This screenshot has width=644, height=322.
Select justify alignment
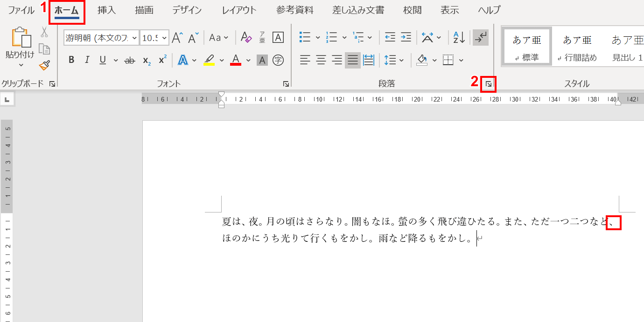(353, 60)
